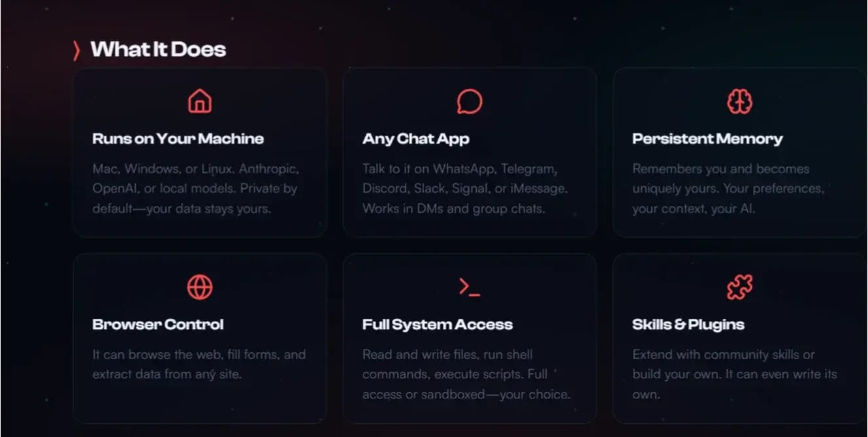Image resolution: width=868 pixels, height=437 pixels.
Task: Click the puzzle piece icon
Action: pos(739,287)
